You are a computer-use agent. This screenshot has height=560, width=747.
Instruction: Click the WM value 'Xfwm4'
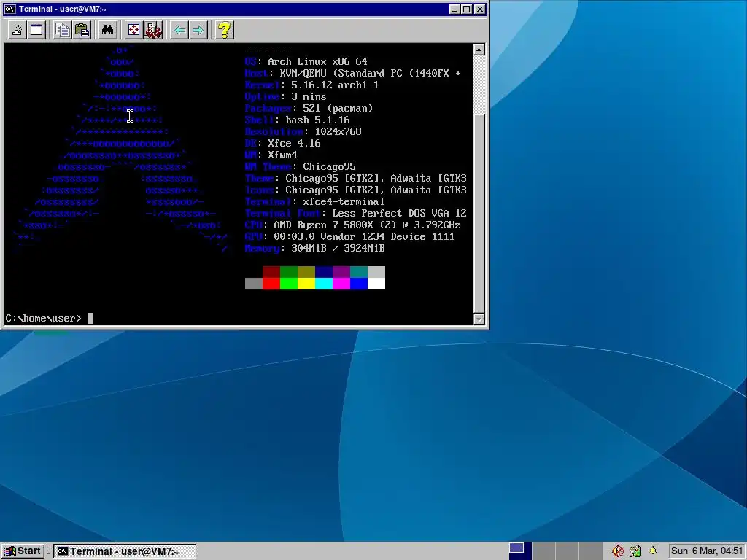click(x=282, y=155)
